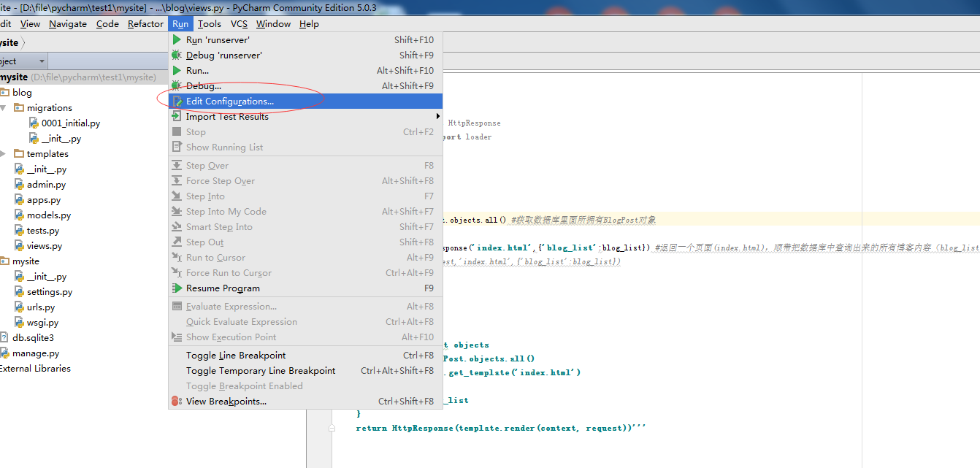Open the Tools menu
Image resolution: width=980 pixels, height=468 pixels.
coord(210,24)
